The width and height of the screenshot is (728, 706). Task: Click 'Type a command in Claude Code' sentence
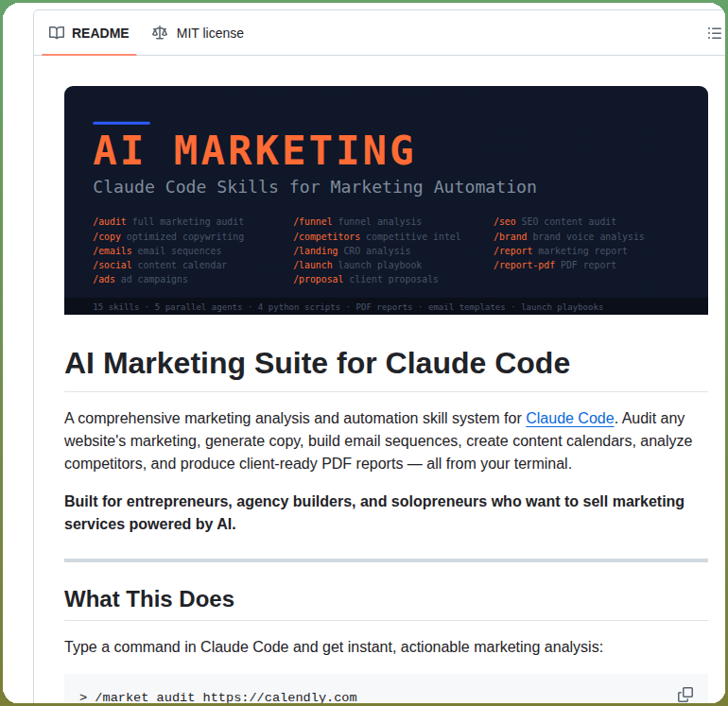[334, 647]
